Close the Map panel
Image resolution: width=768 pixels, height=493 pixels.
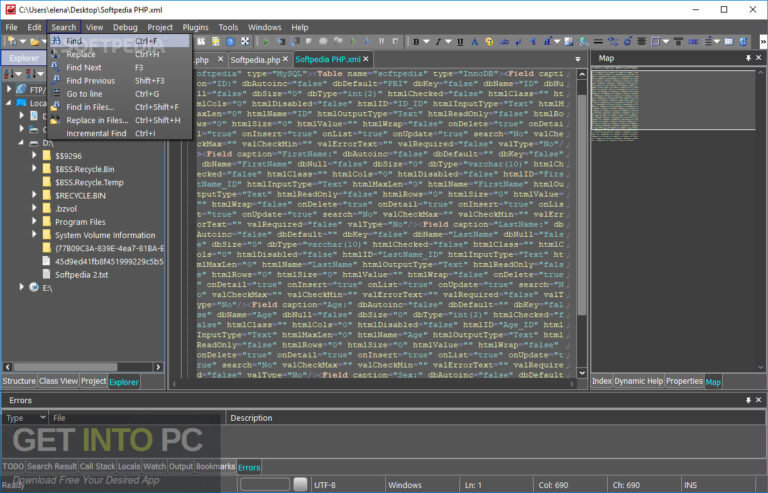point(759,58)
